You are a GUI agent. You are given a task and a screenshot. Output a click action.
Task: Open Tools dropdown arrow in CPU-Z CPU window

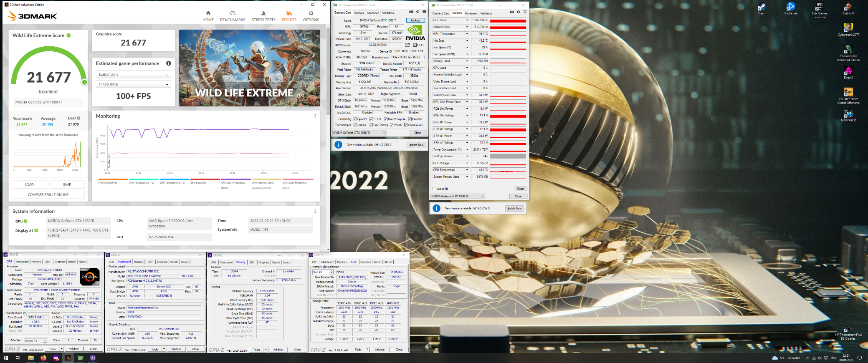coord(62,349)
